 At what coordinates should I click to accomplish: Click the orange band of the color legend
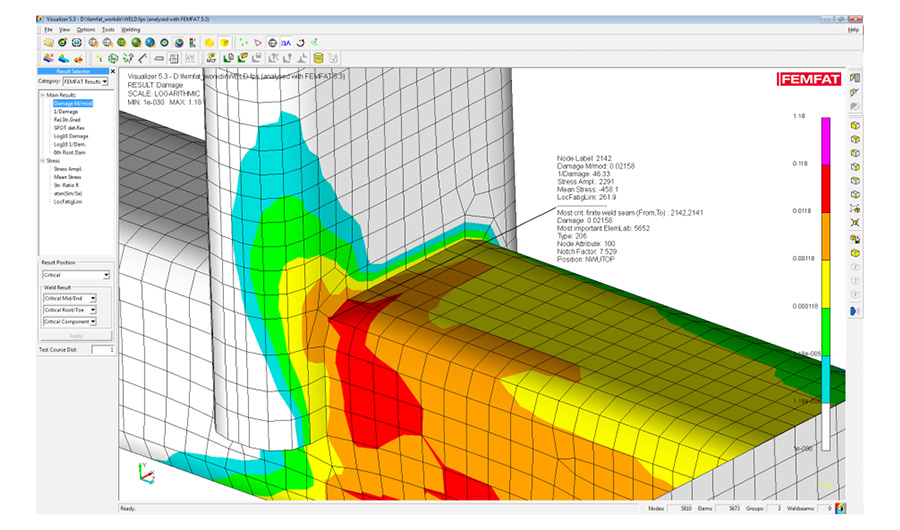tap(825, 237)
